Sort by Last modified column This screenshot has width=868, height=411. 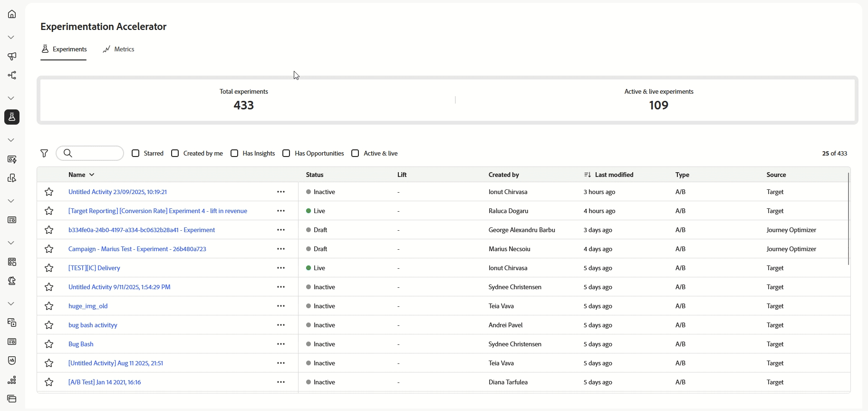(613, 175)
